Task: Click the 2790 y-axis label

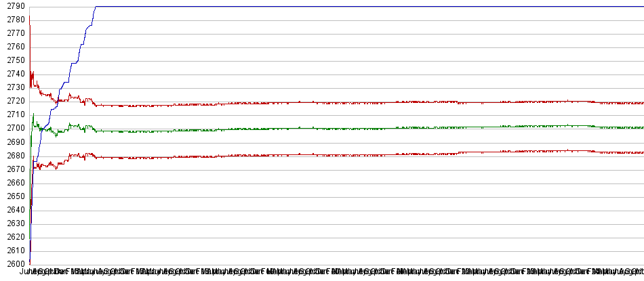Action: (14, 6)
